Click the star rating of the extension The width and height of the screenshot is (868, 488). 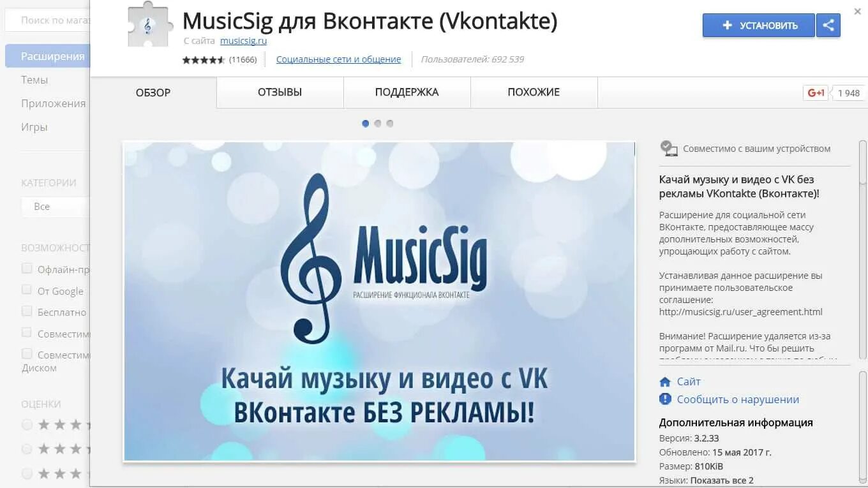(x=204, y=59)
